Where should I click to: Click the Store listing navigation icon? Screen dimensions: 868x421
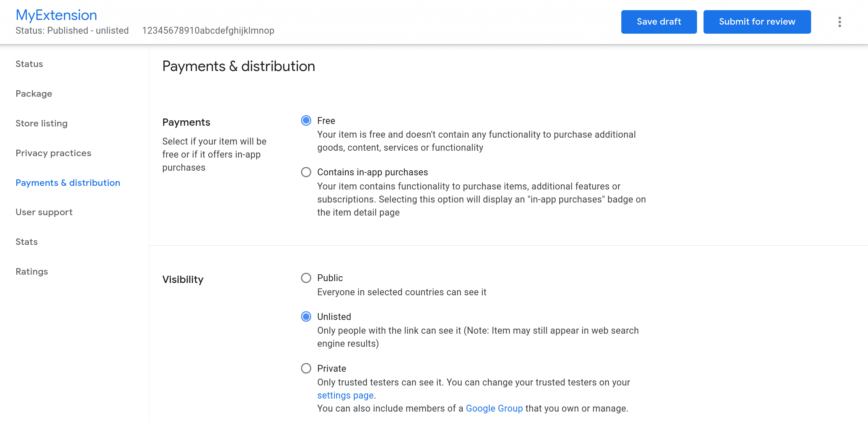pyautogui.click(x=41, y=123)
